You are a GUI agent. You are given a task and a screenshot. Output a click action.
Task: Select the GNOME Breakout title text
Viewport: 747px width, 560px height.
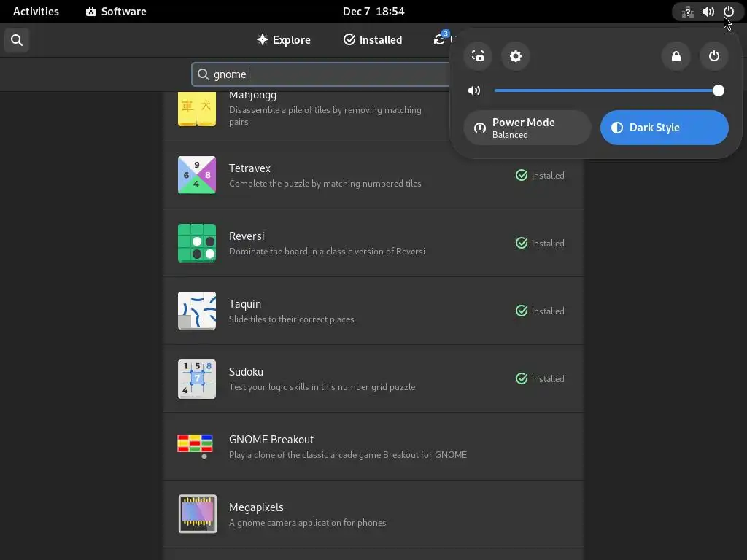pyautogui.click(x=271, y=440)
